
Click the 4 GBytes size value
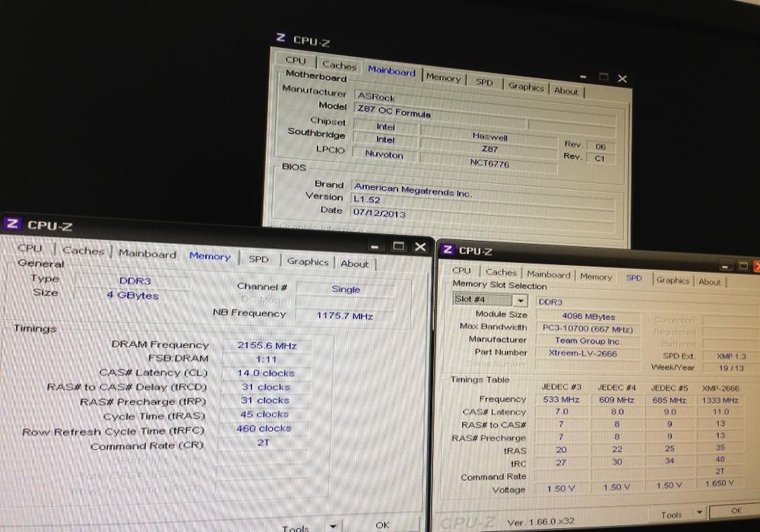[132, 295]
